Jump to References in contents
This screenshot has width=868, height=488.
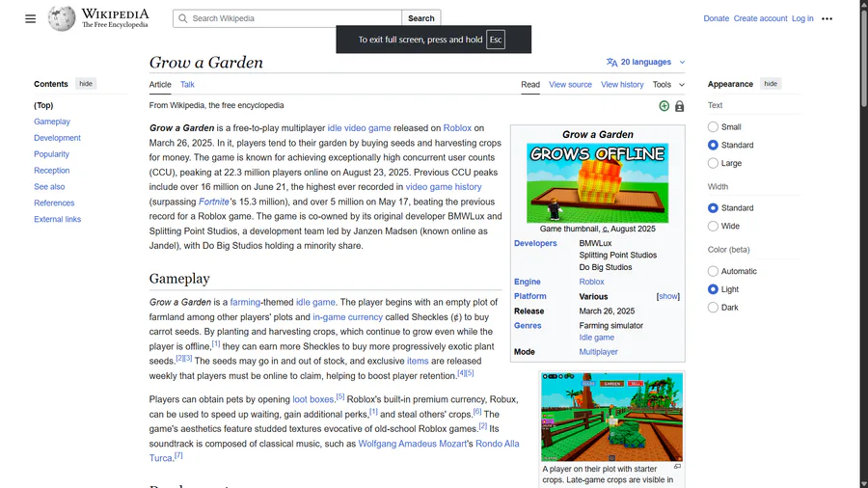54,203
